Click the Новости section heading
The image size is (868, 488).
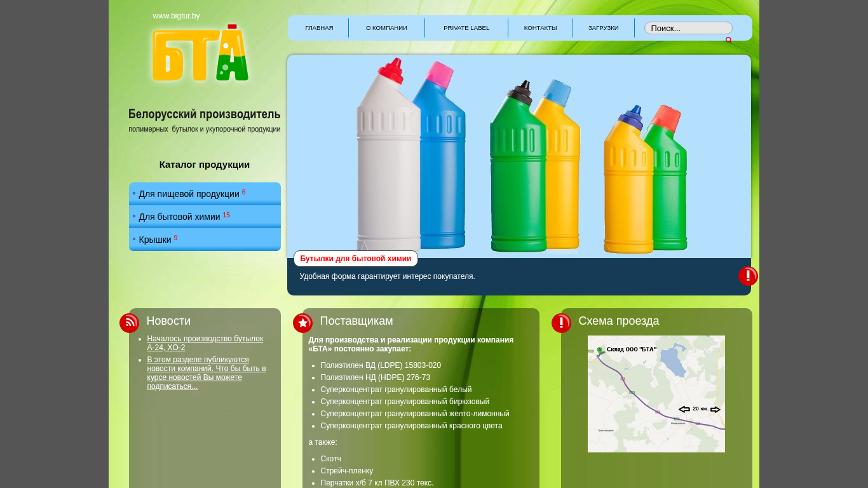click(x=168, y=321)
